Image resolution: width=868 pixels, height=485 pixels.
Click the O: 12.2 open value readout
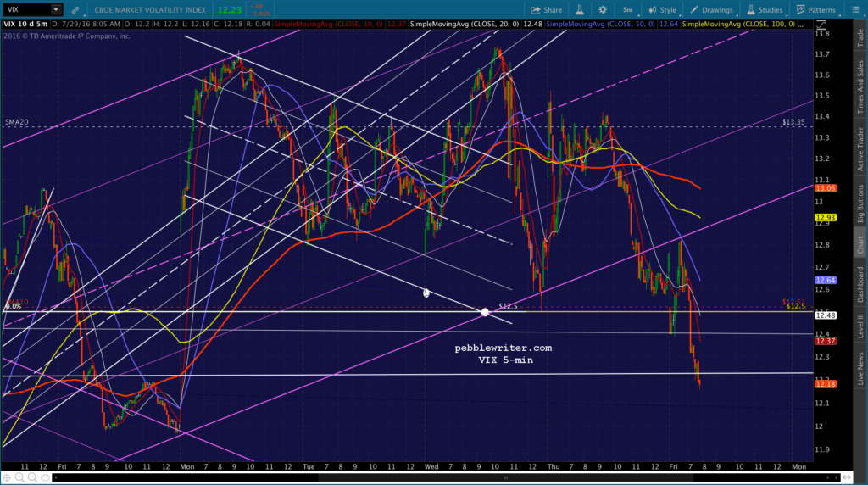(136, 25)
